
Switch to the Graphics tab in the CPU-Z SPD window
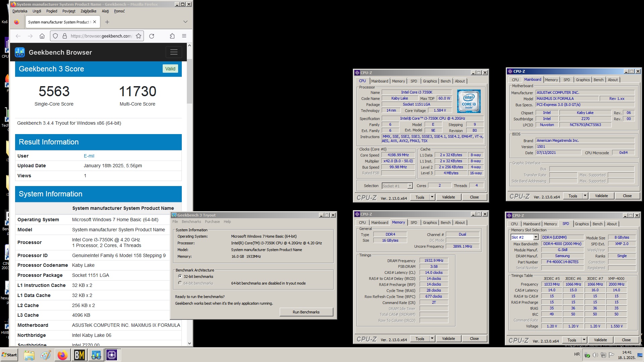pyautogui.click(x=582, y=224)
